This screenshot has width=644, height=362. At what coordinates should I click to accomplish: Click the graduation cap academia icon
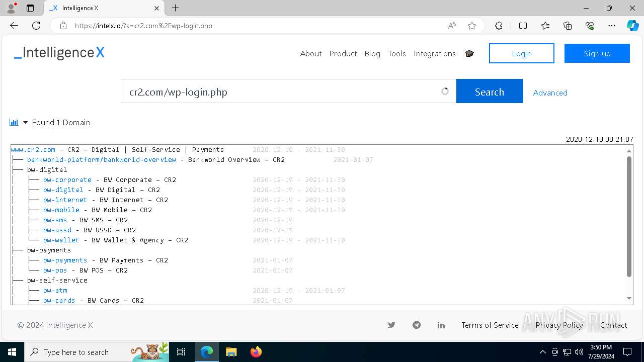coord(469,53)
